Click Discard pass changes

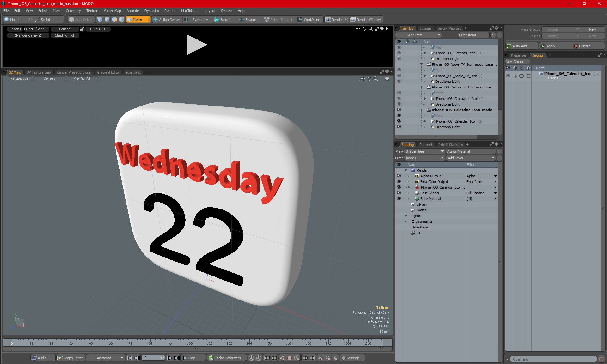[588, 46]
